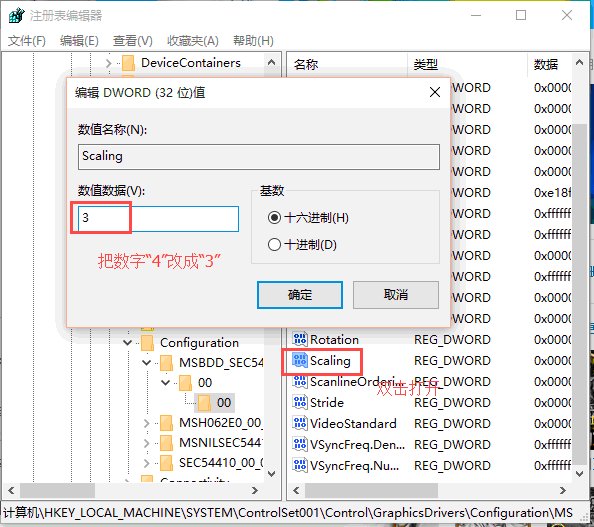This screenshot has width=594, height=527.
Task: Open the 收藏夹(A) menu
Action: pos(193,41)
